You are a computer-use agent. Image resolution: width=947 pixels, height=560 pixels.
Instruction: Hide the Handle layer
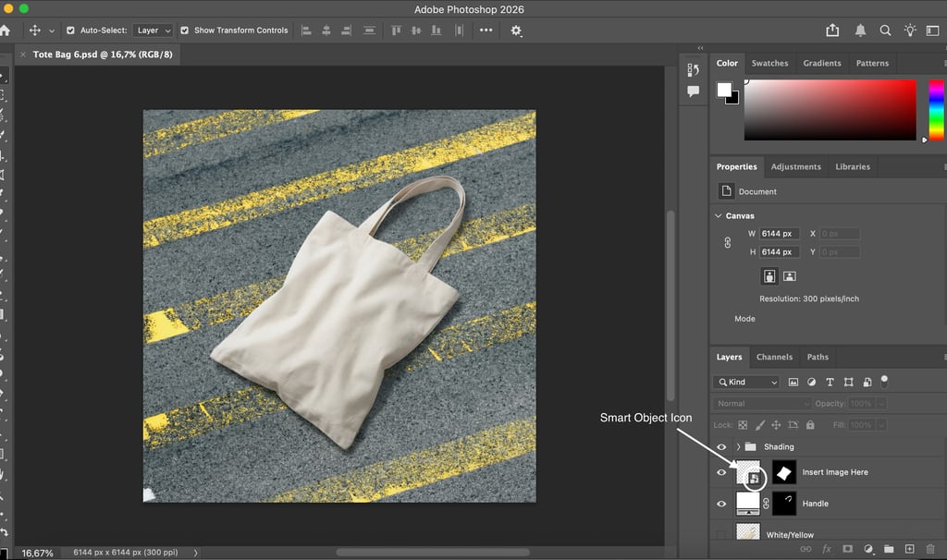point(721,504)
